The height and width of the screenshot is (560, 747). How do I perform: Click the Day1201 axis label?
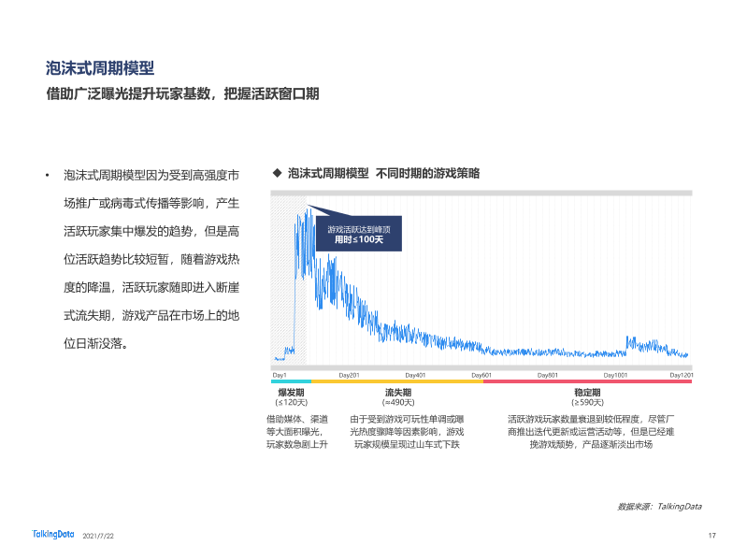coord(682,375)
